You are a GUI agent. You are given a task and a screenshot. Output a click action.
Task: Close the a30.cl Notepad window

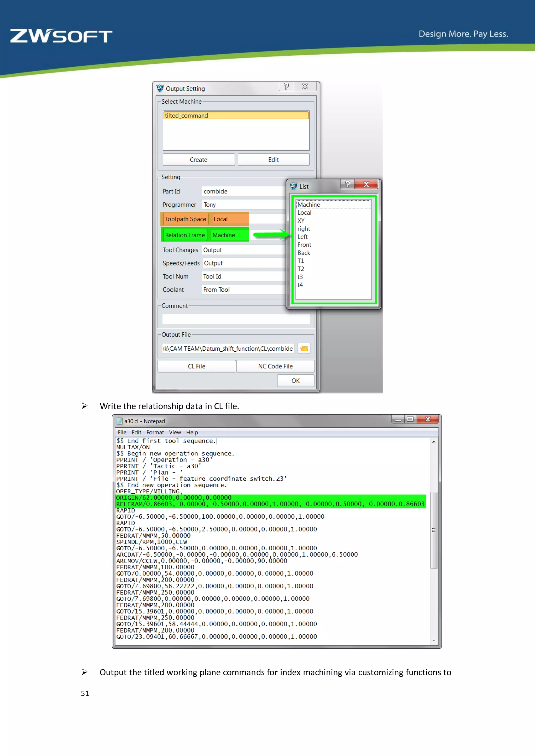428,419
